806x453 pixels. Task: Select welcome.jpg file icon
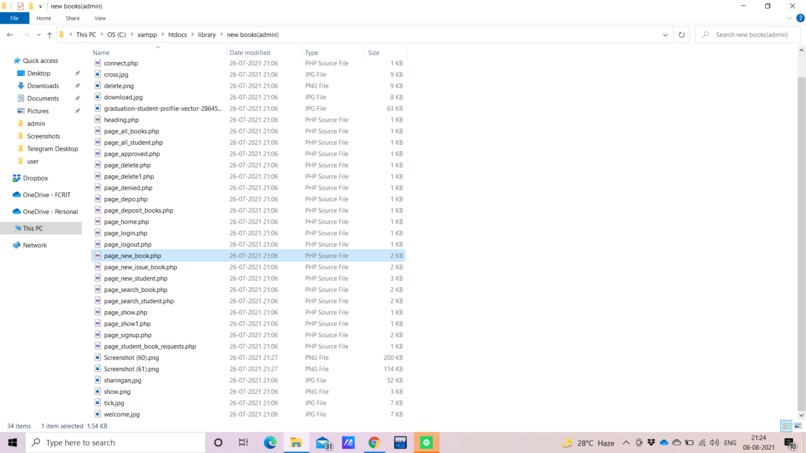98,414
